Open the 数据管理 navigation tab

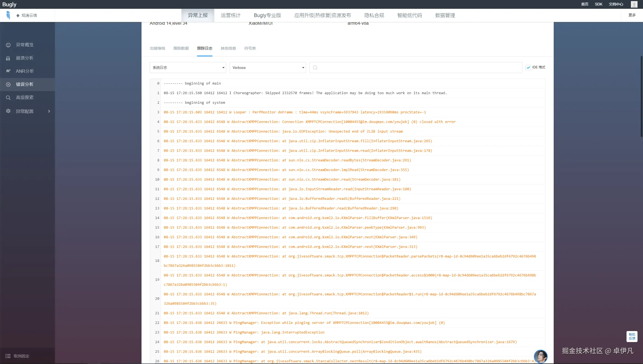[445, 15]
